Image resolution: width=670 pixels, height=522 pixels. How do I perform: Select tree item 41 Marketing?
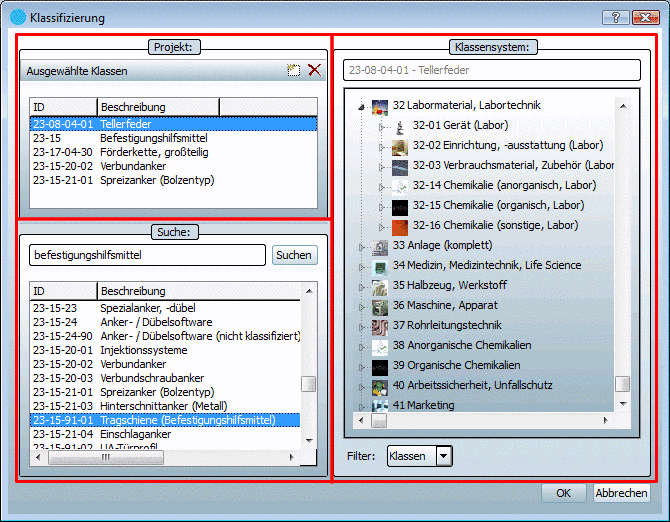(423, 405)
